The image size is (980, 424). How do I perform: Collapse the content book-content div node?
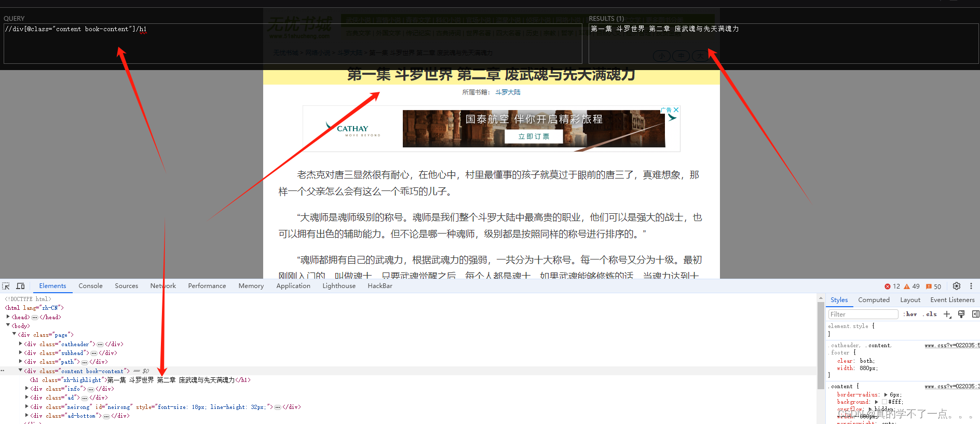(20, 371)
